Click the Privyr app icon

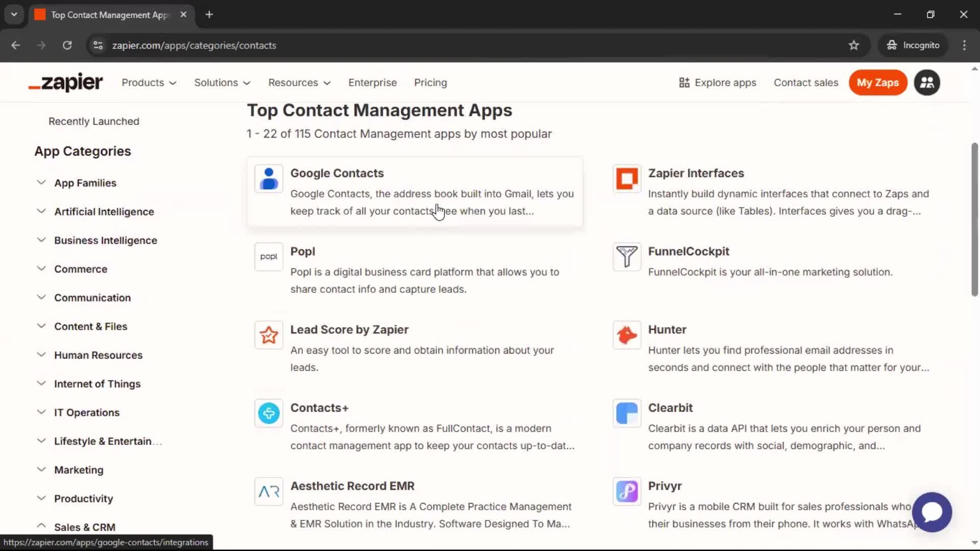click(x=626, y=491)
